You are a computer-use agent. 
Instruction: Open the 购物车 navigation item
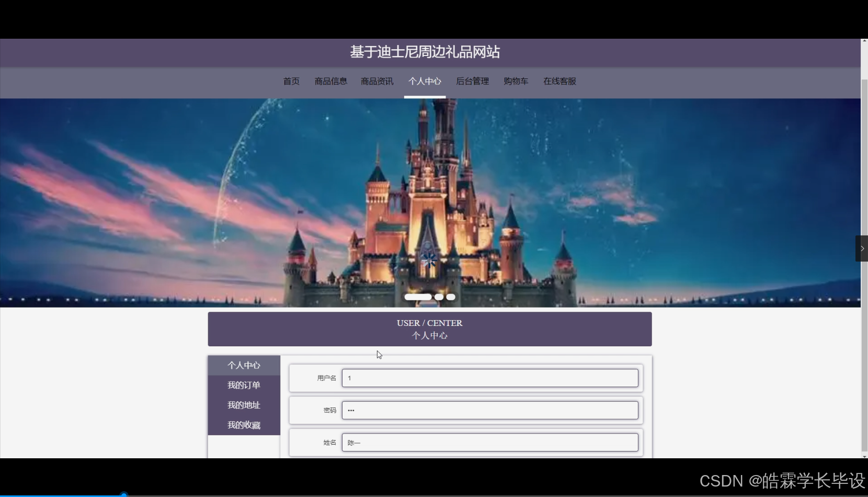pyautogui.click(x=516, y=81)
